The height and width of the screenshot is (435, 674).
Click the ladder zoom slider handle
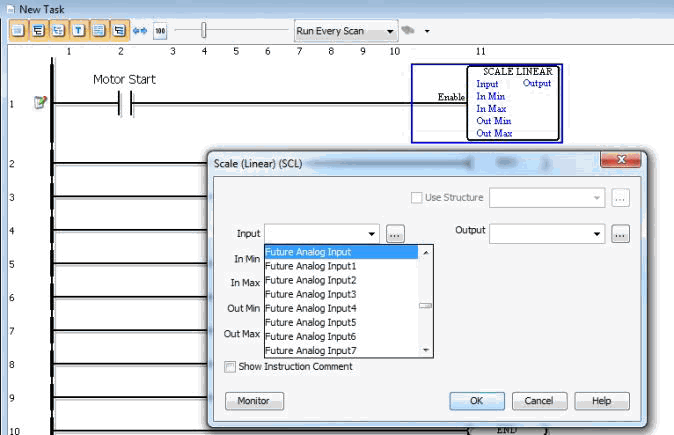pyautogui.click(x=204, y=30)
